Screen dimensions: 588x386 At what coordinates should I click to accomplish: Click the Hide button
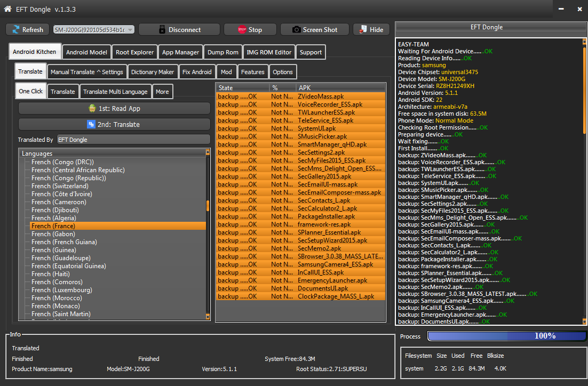(371, 30)
